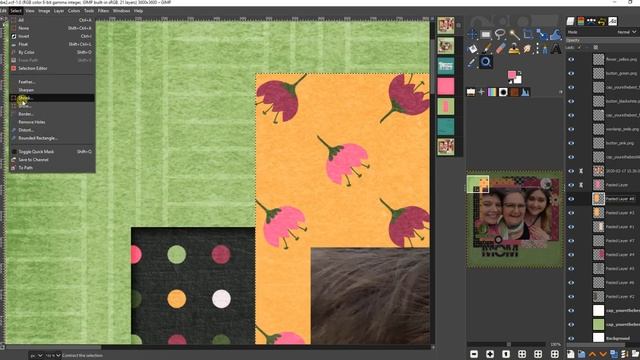Toggle the lock pixels option
This screenshot has height=360, width=640.
[580, 48]
